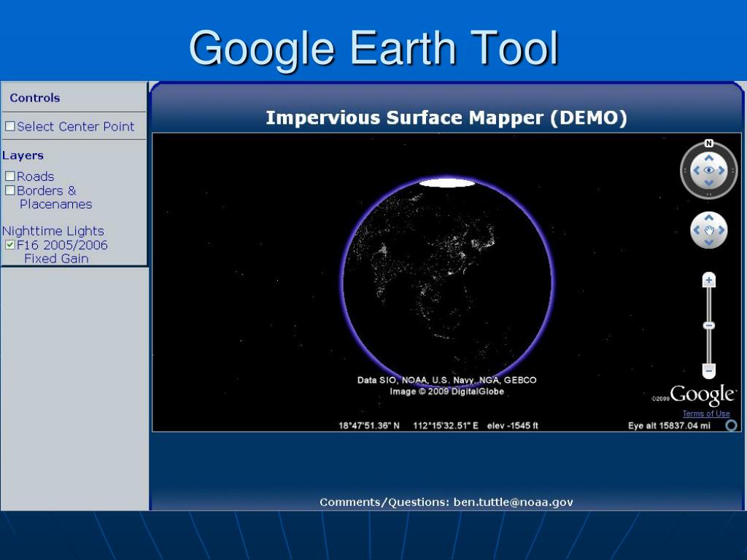Click the eye icon in look joystick
The height and width of the screenshot is (560, 747).
click(x=709, y=171)
